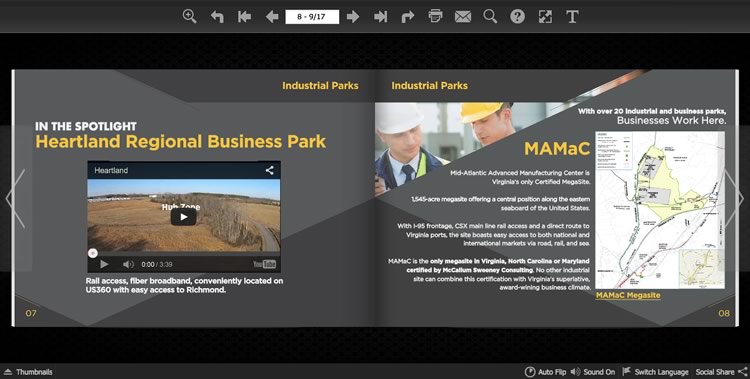Share the Heartland video
Viewport: 750px width, 379px height.
(269, 170)
